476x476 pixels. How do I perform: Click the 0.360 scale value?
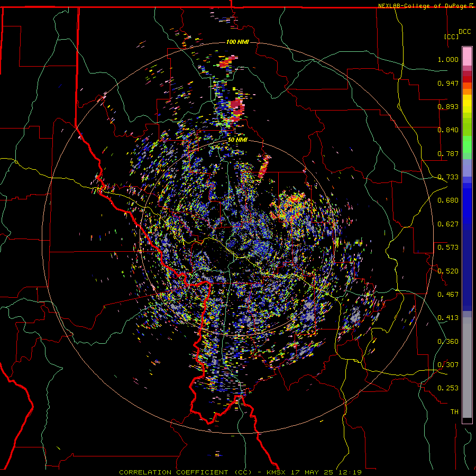tap(448, 342)
